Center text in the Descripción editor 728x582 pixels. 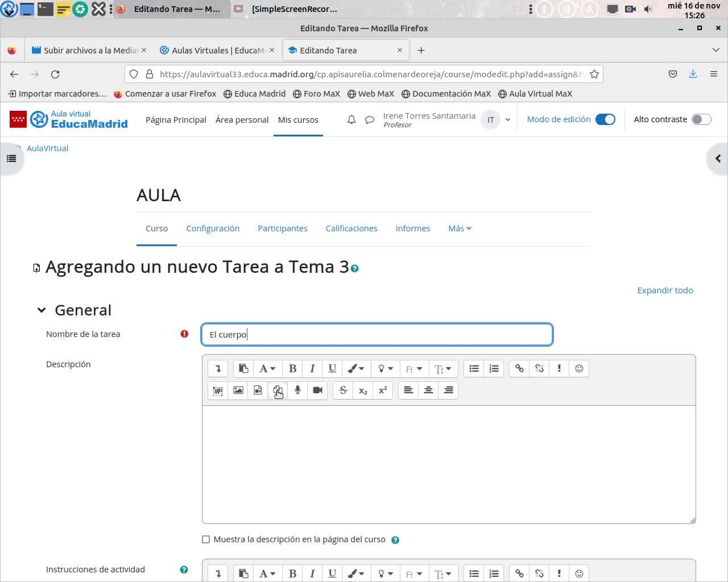click(428, 390)
